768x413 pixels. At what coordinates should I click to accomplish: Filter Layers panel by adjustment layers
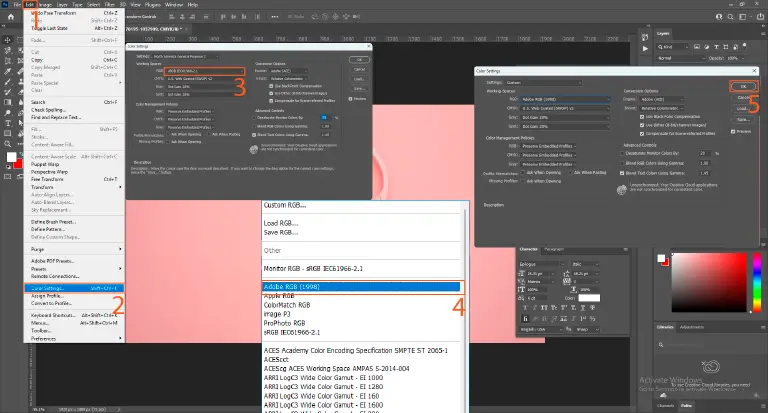pyautogui.click(x=706, y=47)
